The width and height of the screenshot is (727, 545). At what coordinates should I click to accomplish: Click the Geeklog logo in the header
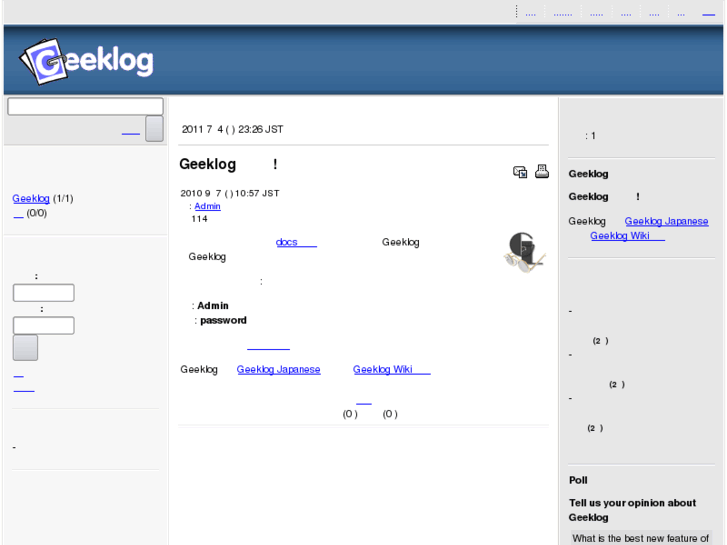(x=86, y=61)
